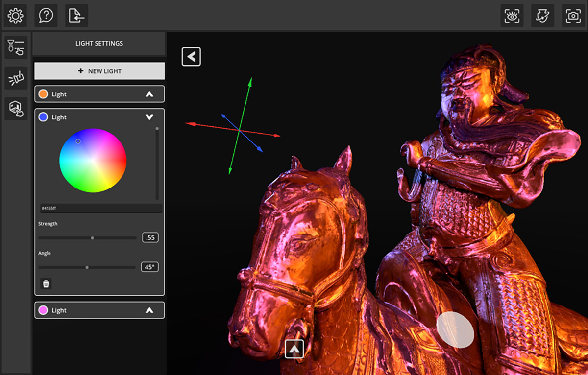Click the Angle slider handle

[87, 267]
